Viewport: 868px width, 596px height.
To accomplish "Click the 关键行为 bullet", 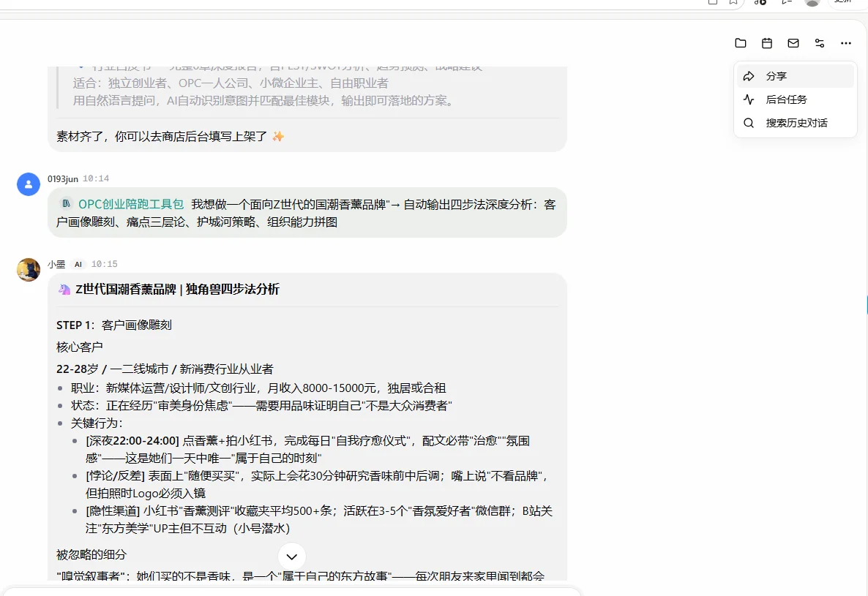I will [97, 423].
